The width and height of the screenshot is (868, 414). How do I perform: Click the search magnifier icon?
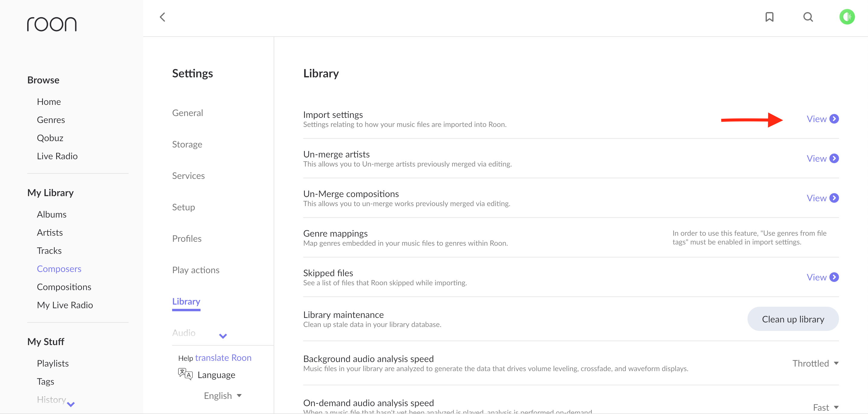pyautogui.click(x=808, y=17)
